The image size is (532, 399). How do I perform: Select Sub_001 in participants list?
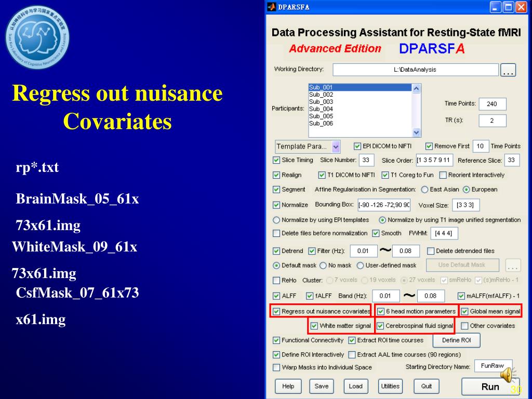(x=360, y=87)
